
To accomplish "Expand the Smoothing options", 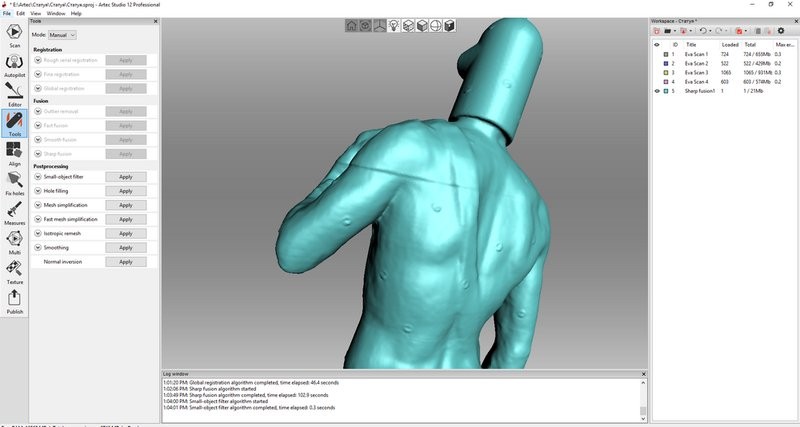I will coord(38,247).
